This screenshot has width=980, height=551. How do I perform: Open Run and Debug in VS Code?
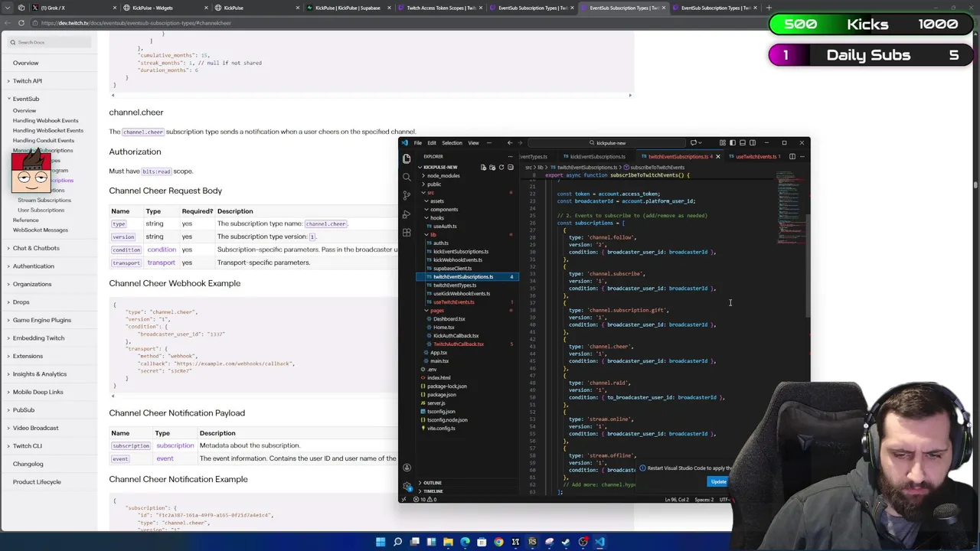pyautogui.click(x=407, y=214)
